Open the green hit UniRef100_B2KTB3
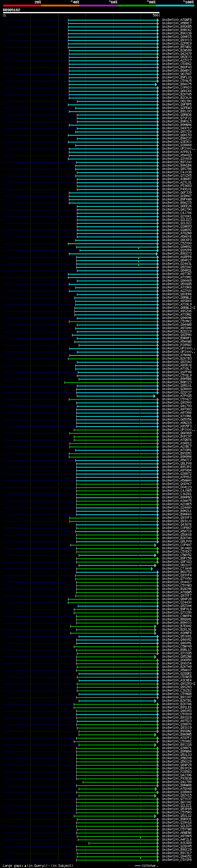Viewport: 197px width, 868px height. coord(176,358)
